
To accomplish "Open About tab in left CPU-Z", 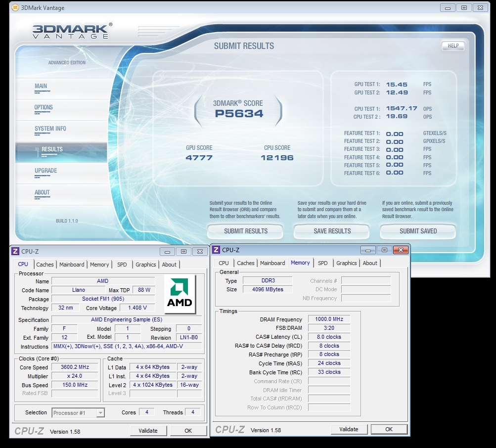I will pos(169,265).
